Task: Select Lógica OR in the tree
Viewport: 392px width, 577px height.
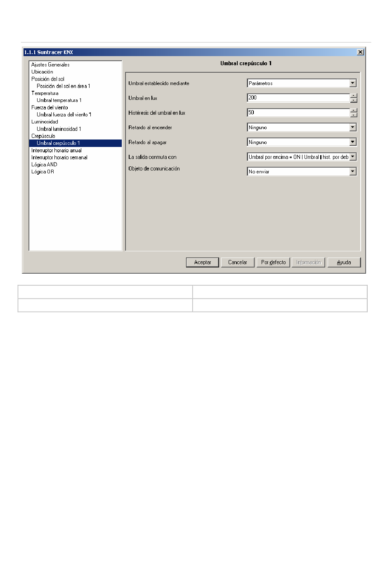Action: pyautogui.click(x=43, y=172)
